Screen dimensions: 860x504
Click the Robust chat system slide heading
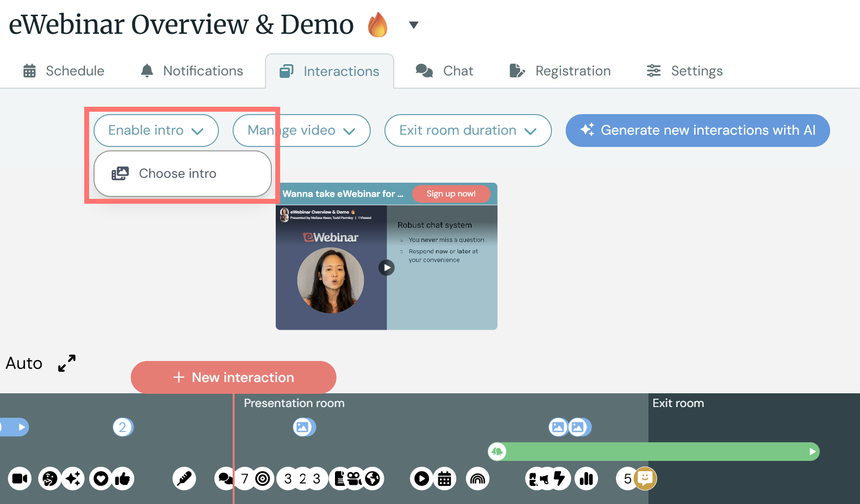(x=435, y=225)
